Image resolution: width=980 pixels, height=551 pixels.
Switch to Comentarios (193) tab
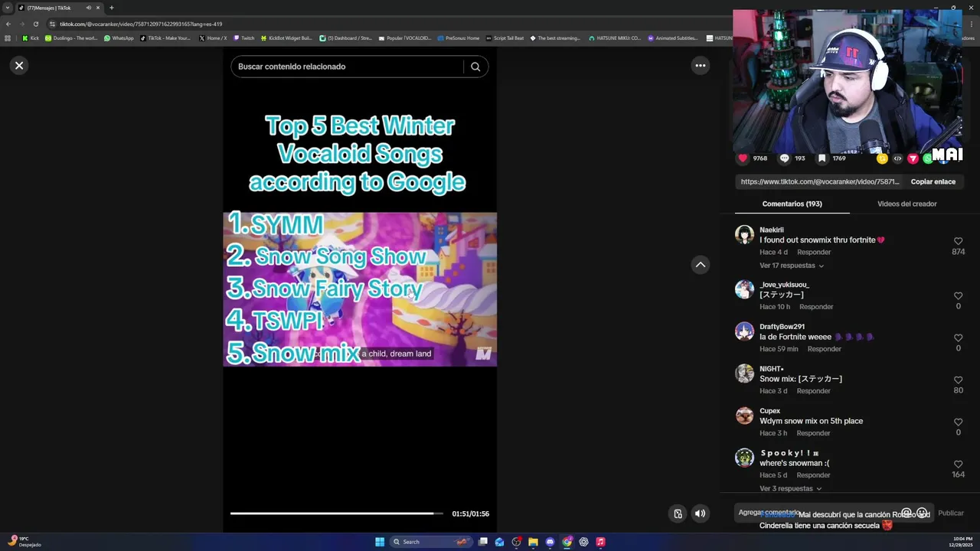[792, 204]
